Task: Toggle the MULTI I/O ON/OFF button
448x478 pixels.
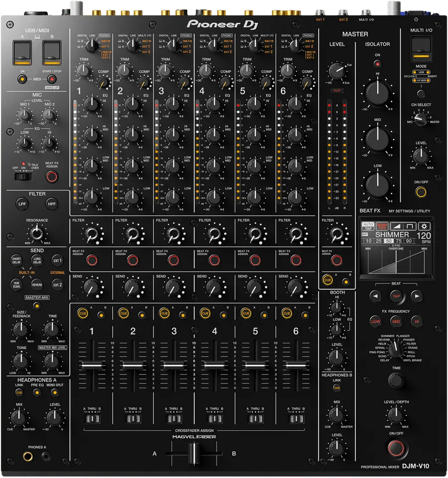Action: (421, 192)
